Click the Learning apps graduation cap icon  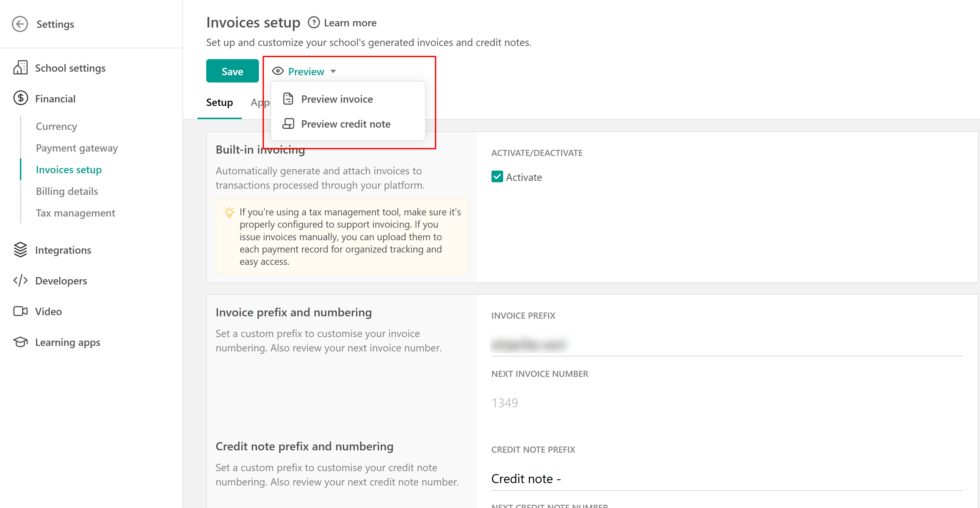point(20,342)
